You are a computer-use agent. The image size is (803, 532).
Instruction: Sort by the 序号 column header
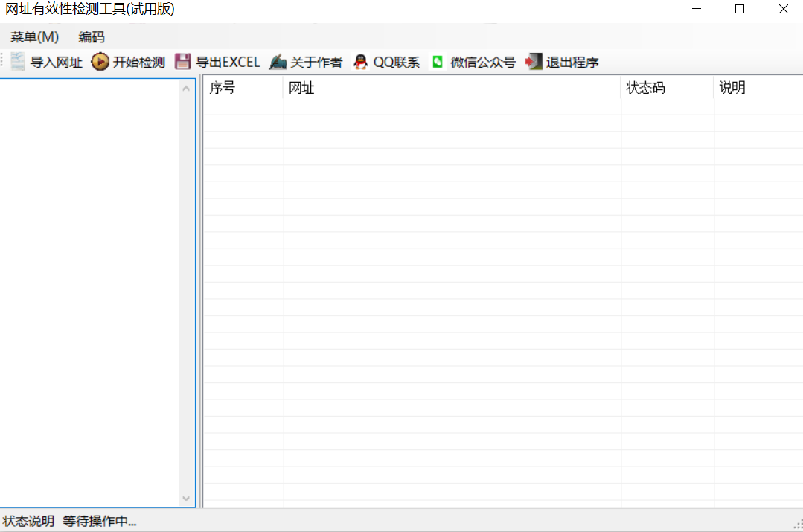click(x=243, y=88)
